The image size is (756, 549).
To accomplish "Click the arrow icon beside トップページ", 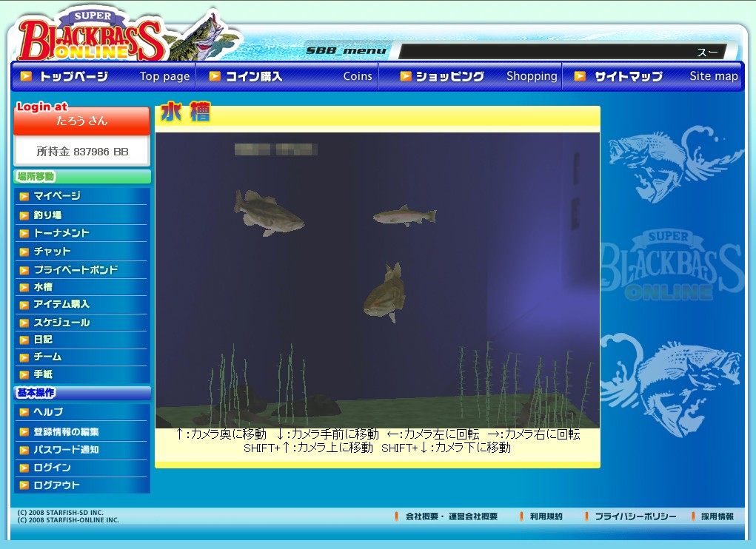I will (x=27, y=76).
